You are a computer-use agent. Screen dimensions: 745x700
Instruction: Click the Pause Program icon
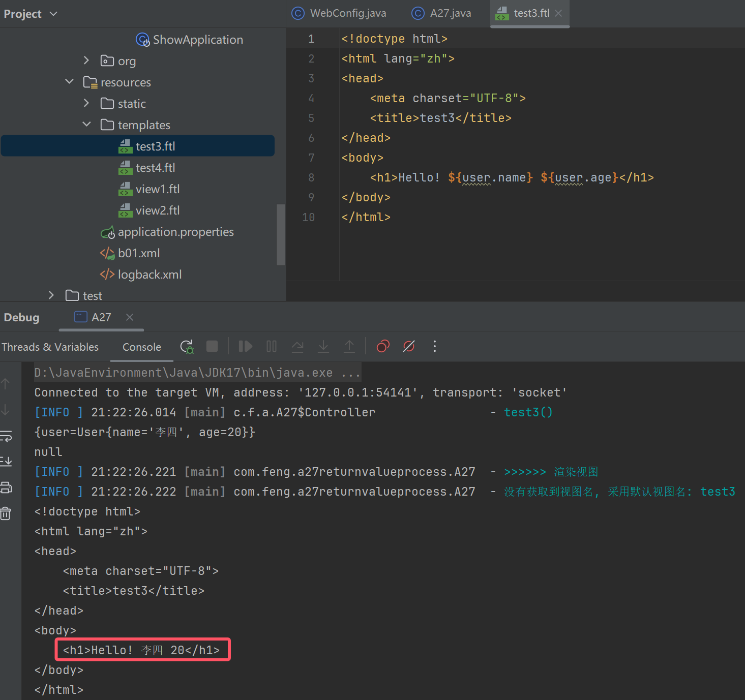(272, 347)
